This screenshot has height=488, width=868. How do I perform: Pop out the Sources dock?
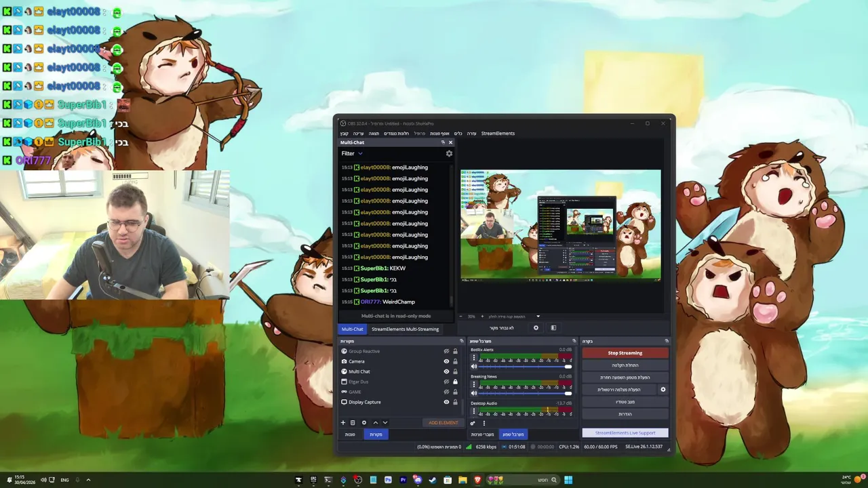(x=461, y=341)
